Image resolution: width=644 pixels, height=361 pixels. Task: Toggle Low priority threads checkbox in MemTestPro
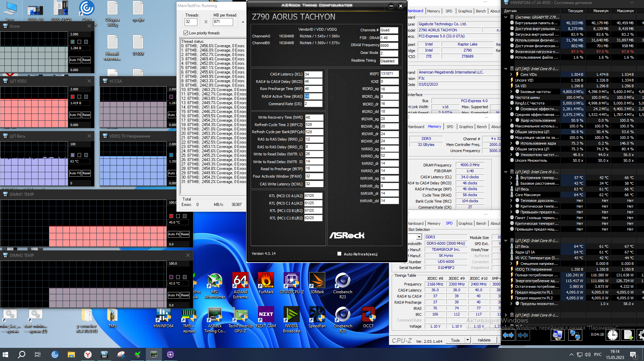(x=186, y=33)
